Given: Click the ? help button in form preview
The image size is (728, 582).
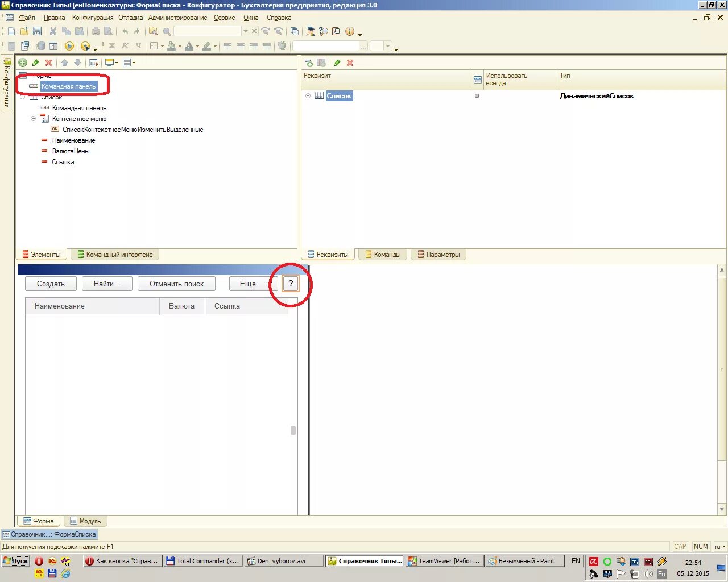Looking at the screenshot, I should (x=291, y=284).
